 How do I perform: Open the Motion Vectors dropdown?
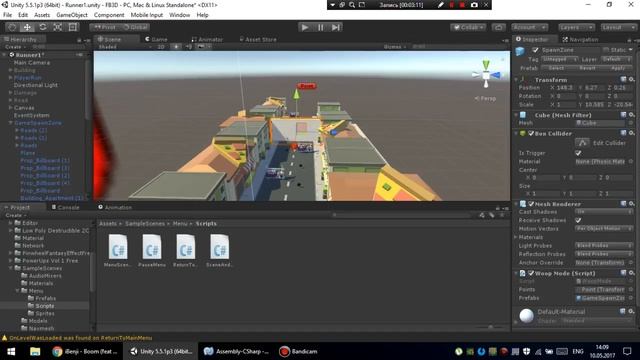[604, 229]
